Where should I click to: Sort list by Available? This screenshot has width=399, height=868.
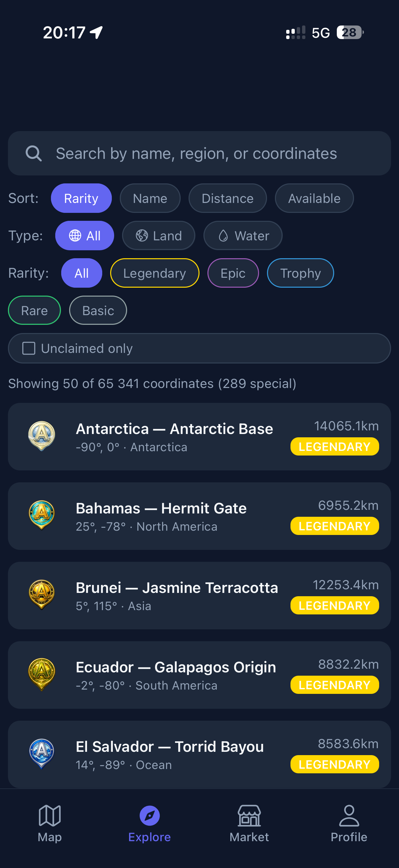314,199
